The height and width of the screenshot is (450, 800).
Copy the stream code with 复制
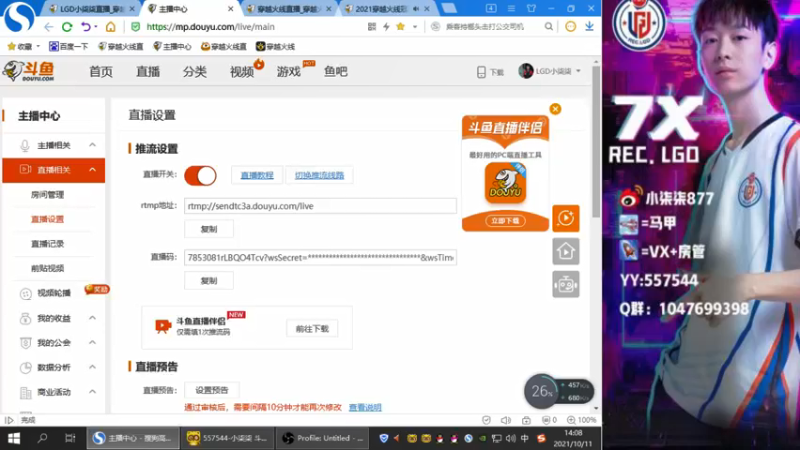pos(209,281)
